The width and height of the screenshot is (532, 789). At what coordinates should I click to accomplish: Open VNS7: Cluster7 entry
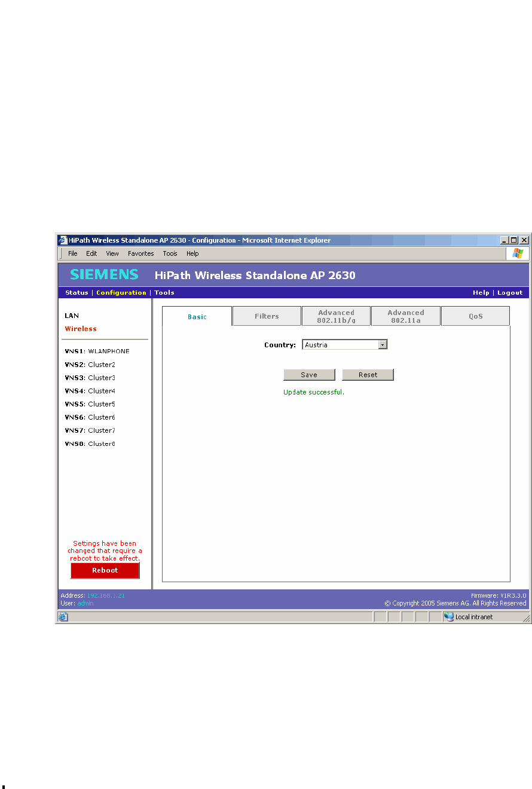coord(90,430)
